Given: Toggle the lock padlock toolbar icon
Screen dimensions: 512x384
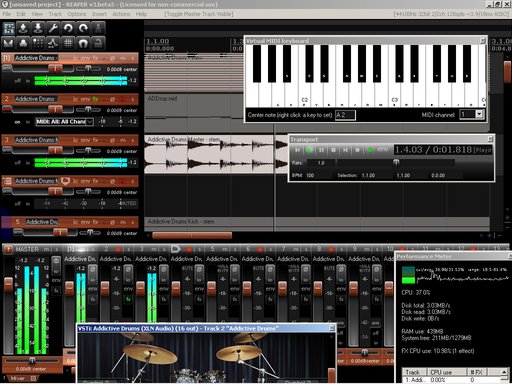Looking at the screenshot, I should 98,43.
